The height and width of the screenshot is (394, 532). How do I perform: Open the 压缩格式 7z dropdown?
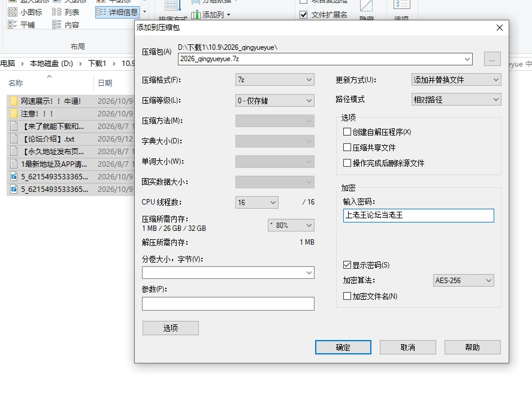[274, 80]
